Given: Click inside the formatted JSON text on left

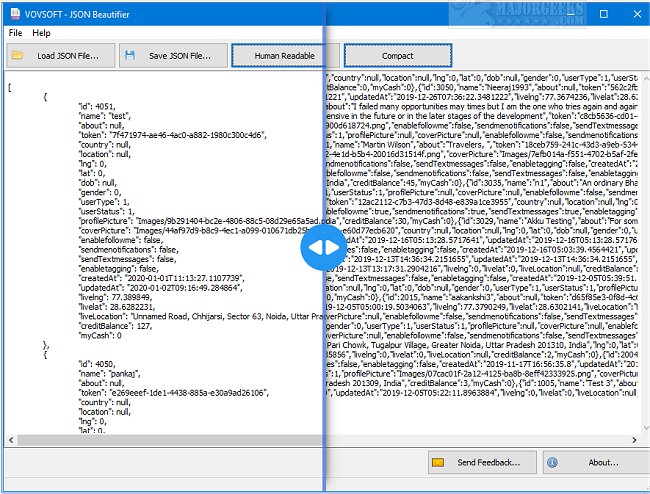Looking at the screenshot, I should pos(150,200).
